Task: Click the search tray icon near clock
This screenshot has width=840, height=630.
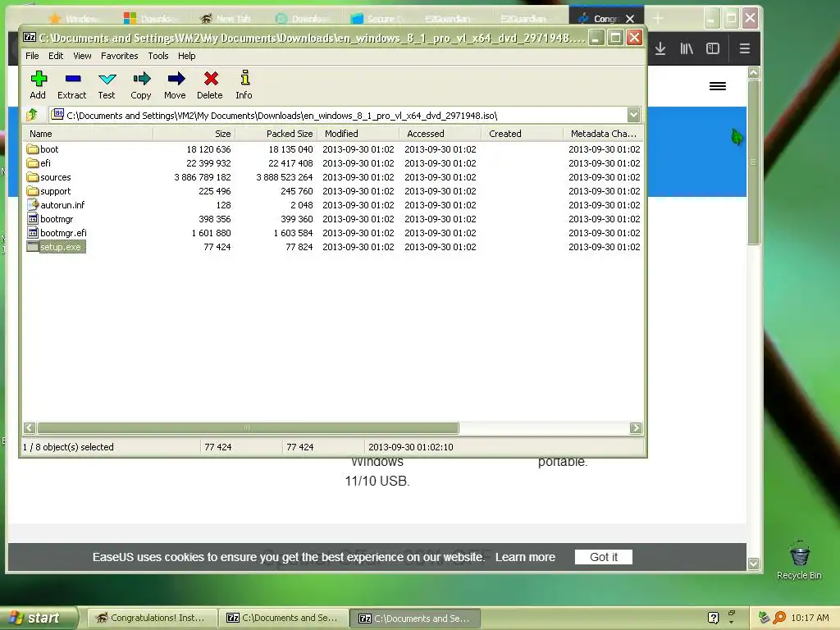Action: coord(779,618)
